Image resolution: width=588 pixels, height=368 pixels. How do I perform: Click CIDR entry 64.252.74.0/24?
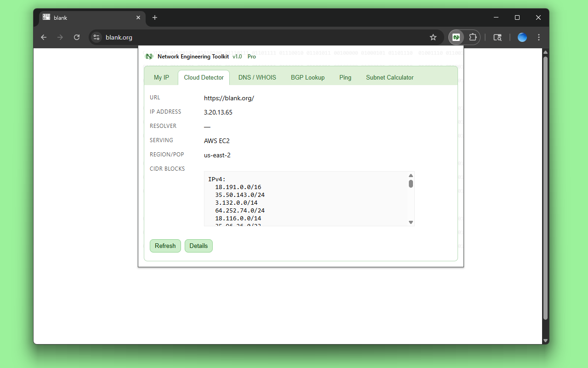pyautogui.click(x=240, y=211)
